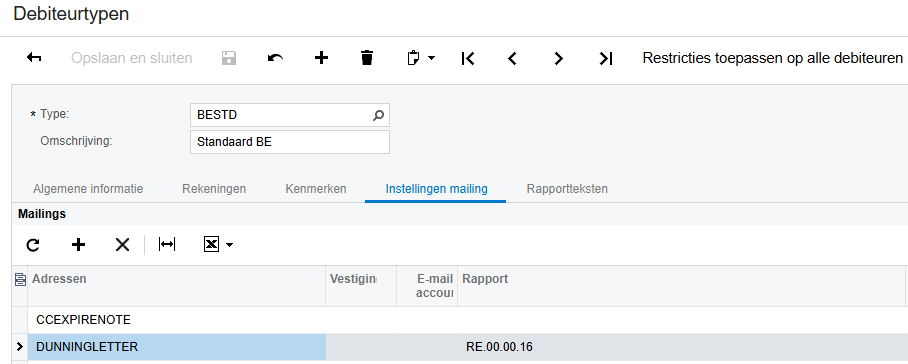Click the DUNNINGLETTER row indicator arrow
Image resolution: width=908 pixels, height=364 pixels.
tap(20, 347)
